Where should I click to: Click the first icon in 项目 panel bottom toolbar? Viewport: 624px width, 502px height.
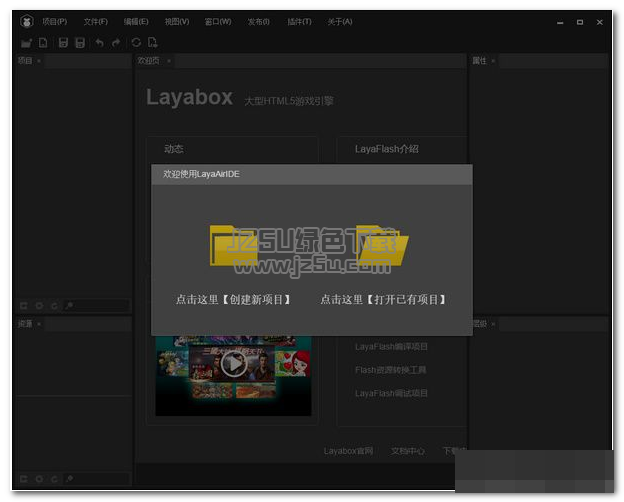(24, 306)
